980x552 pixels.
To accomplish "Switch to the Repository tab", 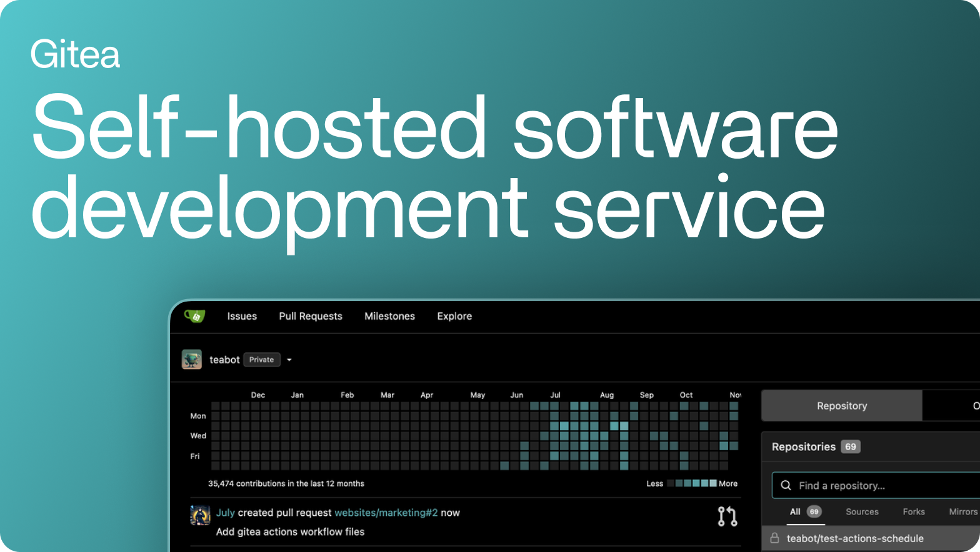I will point(841,406).
